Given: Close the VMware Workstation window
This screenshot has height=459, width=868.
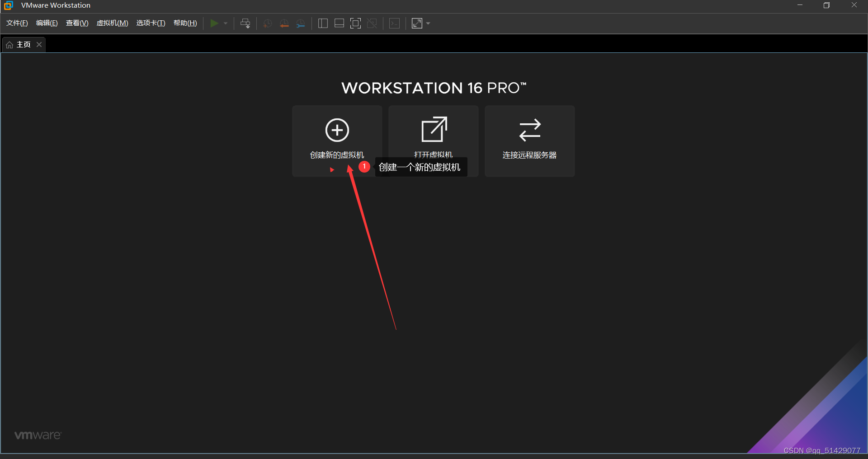Looking at the screenshot, I should 854,5.
